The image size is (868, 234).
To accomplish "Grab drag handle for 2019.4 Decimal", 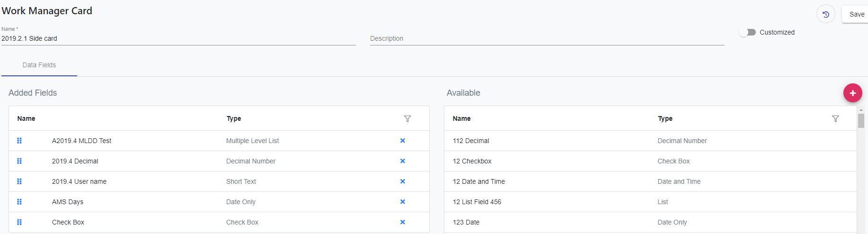I will pos(19,161).
